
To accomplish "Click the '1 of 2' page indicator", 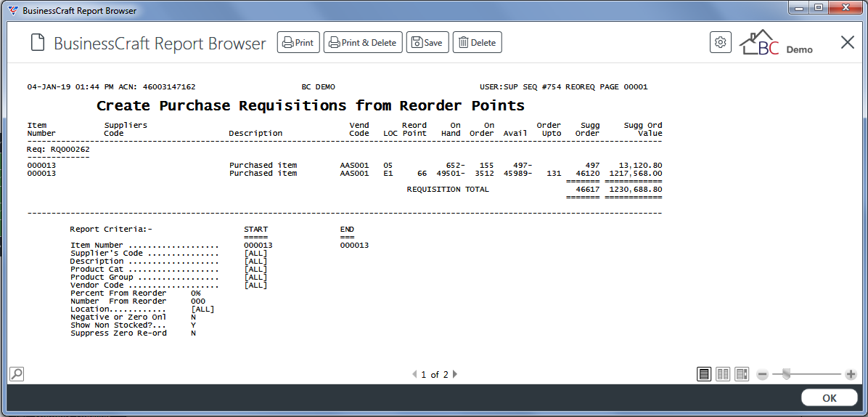I will click(435, 375).
